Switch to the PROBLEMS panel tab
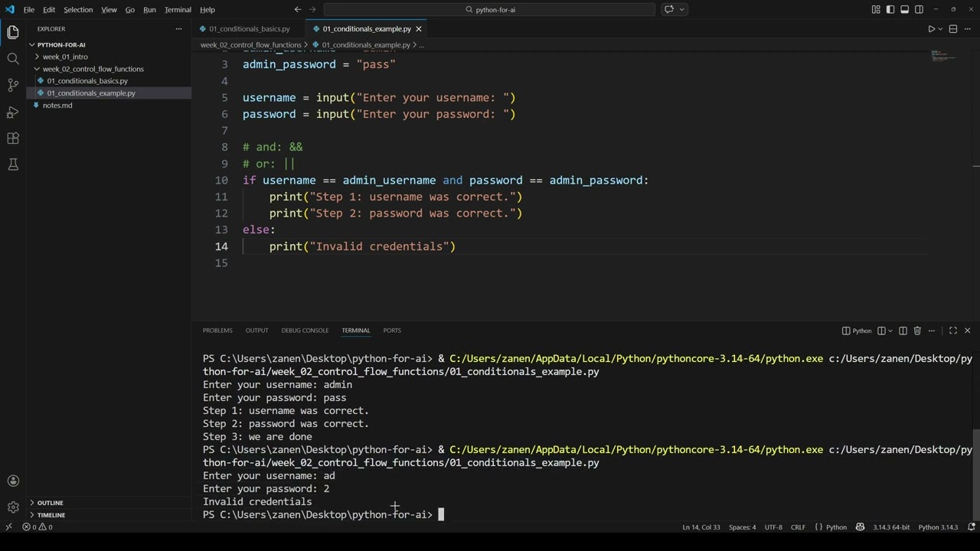The height and width of the screenshot is (551, 980). pos(217,331)
